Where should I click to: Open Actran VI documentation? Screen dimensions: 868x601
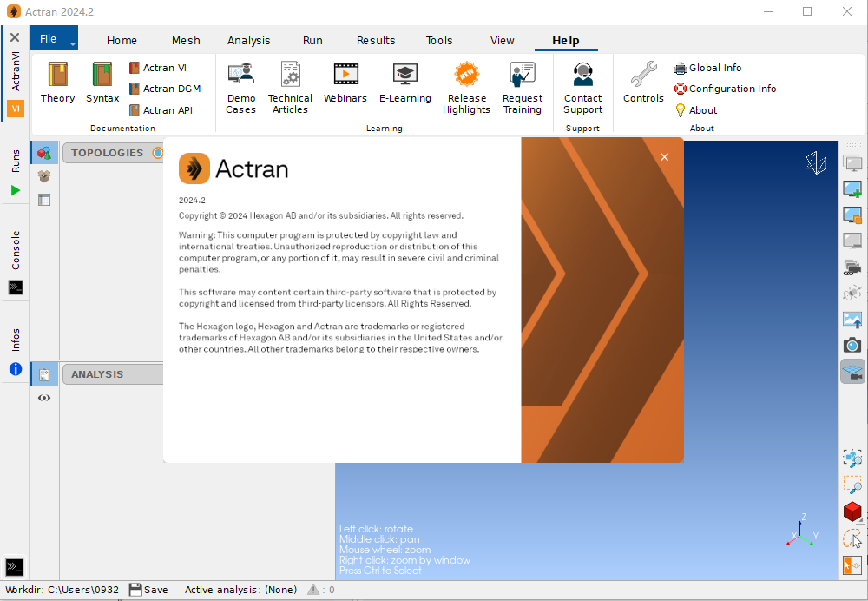coord(158,68)
